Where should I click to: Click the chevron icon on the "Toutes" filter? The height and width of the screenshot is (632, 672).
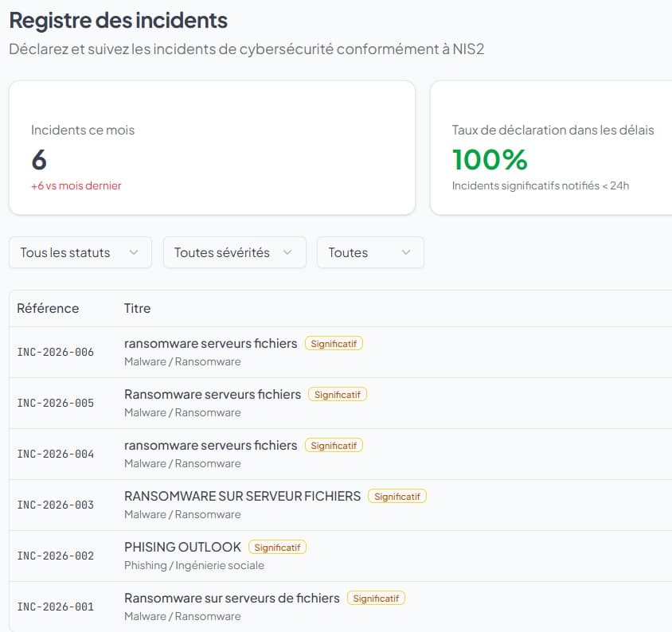click(406, 252)
